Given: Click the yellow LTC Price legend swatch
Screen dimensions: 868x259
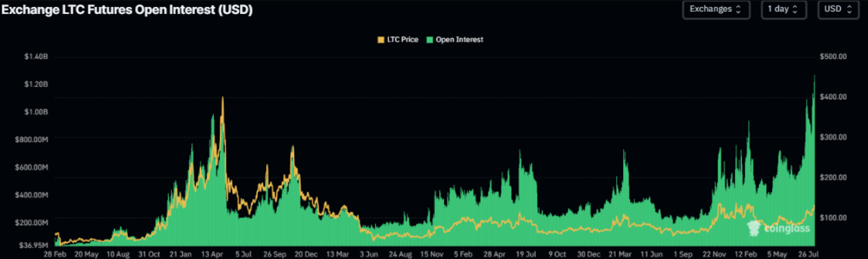Looking at the screenshot, I should coord(382,39).
